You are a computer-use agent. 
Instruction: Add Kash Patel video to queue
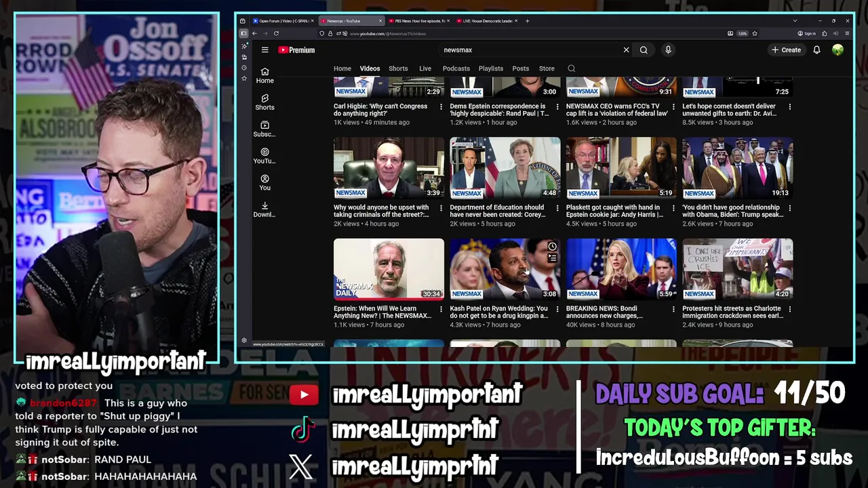click(x=552, y=258)
